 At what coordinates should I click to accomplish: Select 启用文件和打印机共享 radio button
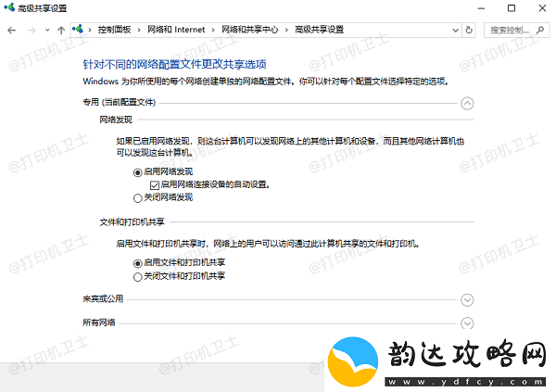tap(137, 263)
